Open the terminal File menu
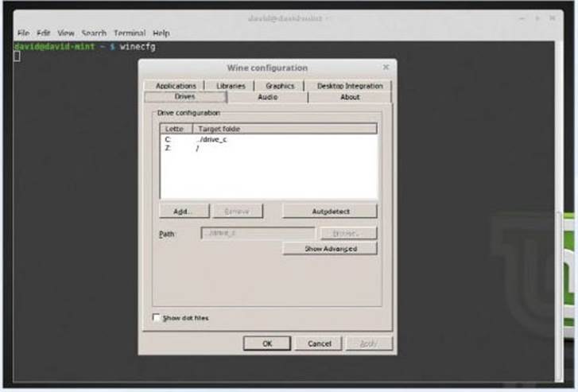The image size is (578, 392). pos(24,33)
